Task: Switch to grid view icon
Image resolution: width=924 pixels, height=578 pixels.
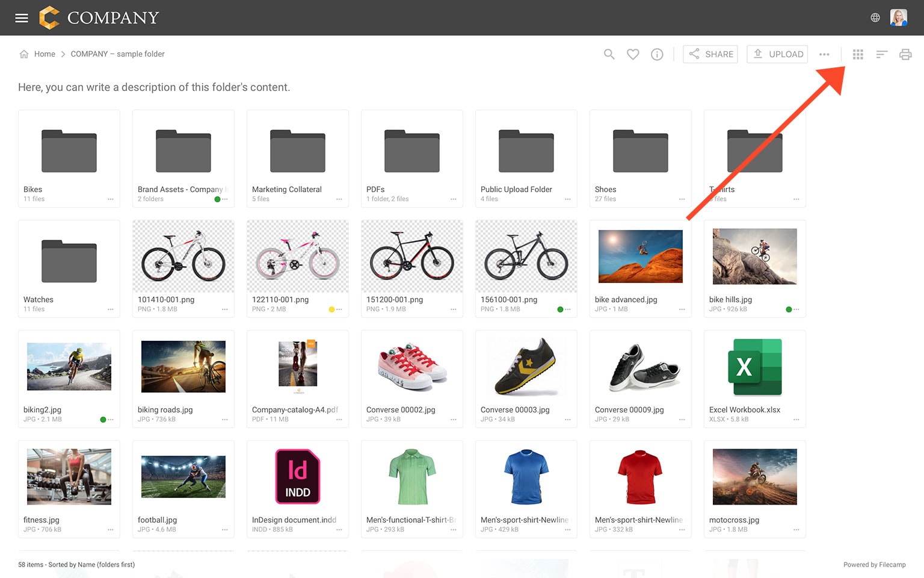Action: click(x=858, y=54)
